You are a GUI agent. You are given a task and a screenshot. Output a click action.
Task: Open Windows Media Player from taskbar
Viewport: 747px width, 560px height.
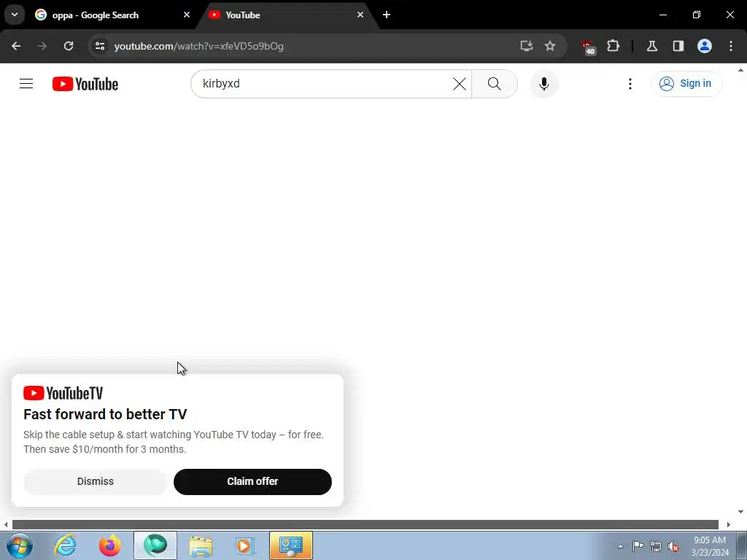(245, 545)
